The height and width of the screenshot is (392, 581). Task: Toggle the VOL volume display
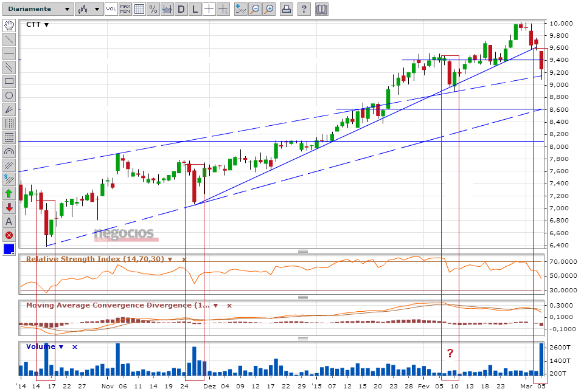coord(111,9)
